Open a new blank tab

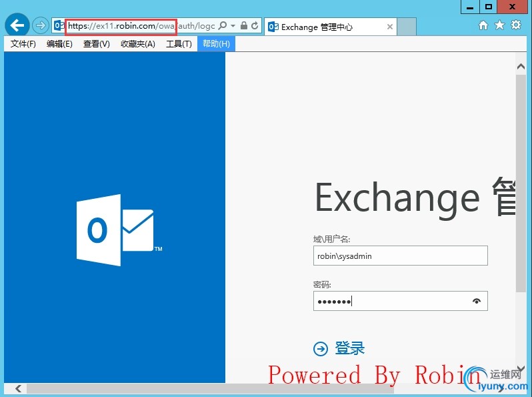tap(407, 27)
